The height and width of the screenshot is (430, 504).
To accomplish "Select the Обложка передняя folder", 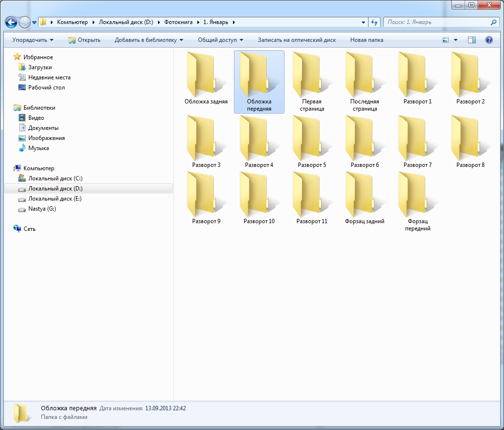I will (259, 82).
